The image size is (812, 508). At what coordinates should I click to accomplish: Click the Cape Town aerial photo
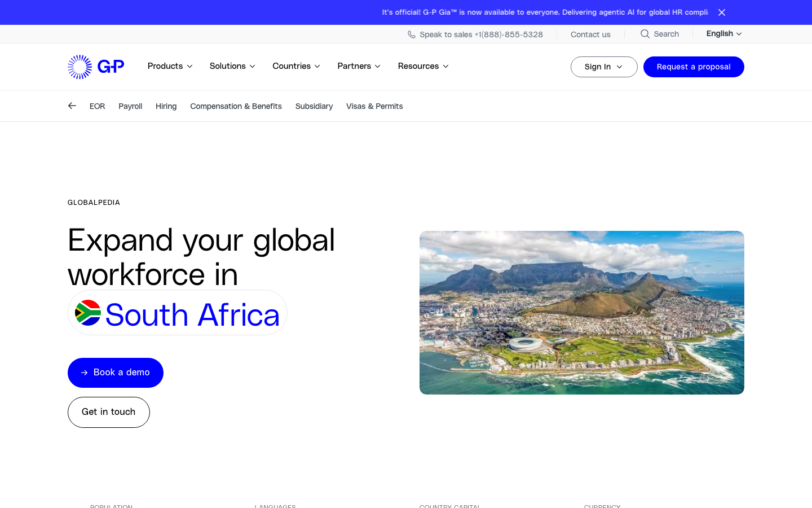(x=582, y=313)
